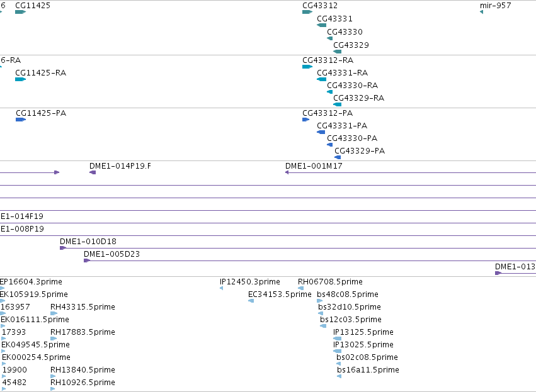Viewport: 536px width, 392px height.
Task: Click the bs12c03.5prime EST arrow glyph
Action: tap(323, 326)
